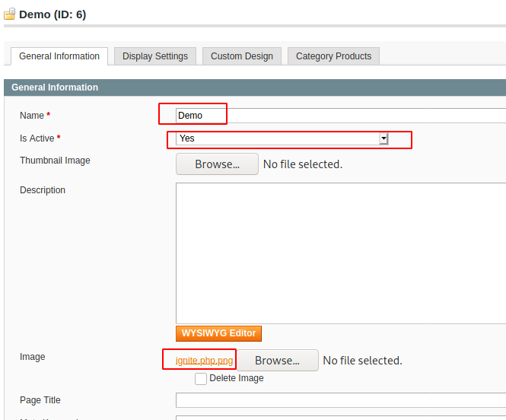This screenshot has width=506, height=420.
Task: Focus the Name input field containing Demo
Action: point(341,116)
